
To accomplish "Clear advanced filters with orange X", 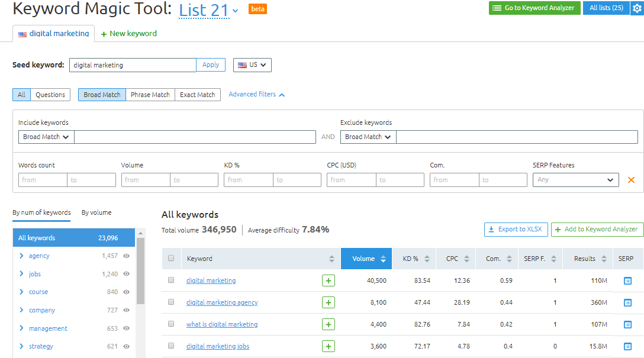I will pos(631,180).
